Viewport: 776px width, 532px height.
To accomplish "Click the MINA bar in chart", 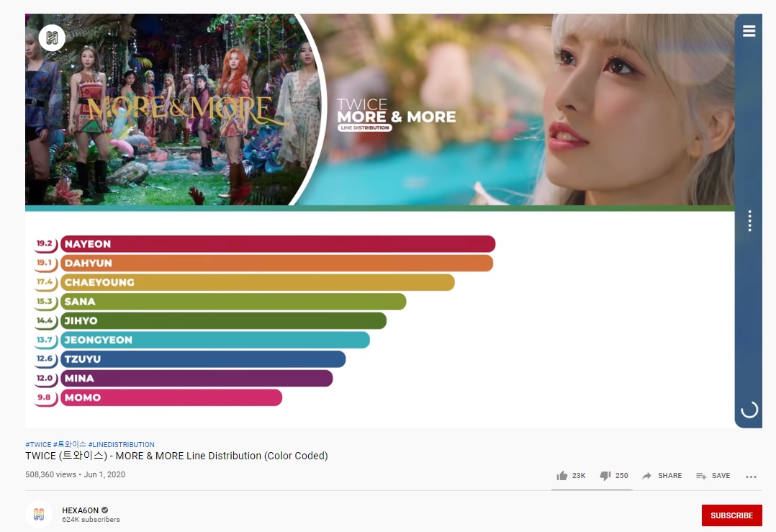I will tap(197, 379).
